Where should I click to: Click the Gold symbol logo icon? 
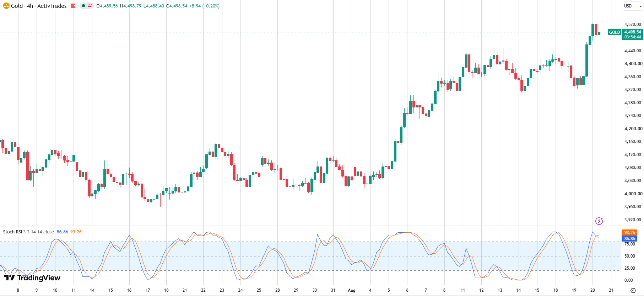6,6
